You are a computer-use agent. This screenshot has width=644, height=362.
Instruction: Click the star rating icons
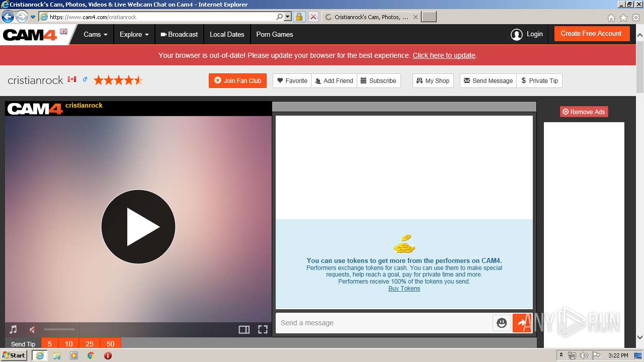[x=118, y=80]
